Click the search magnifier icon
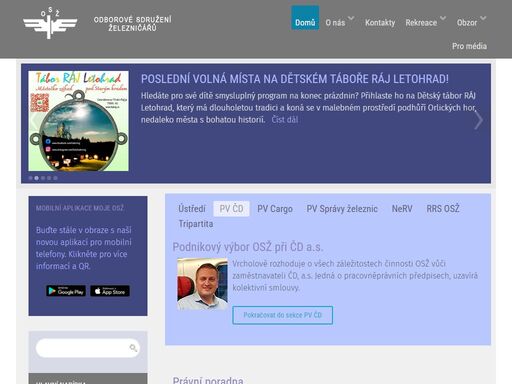This screenshot has height=384, width=512. click(133, 348)
